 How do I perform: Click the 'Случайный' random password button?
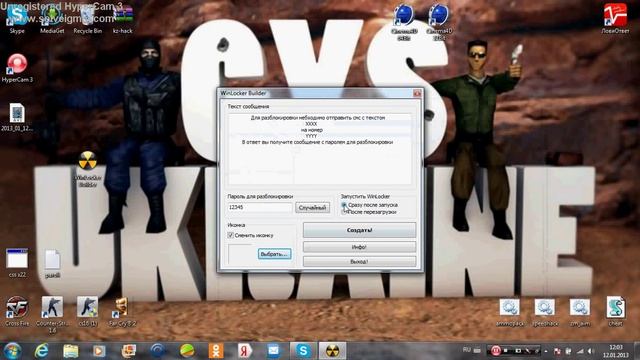(312, 208)
